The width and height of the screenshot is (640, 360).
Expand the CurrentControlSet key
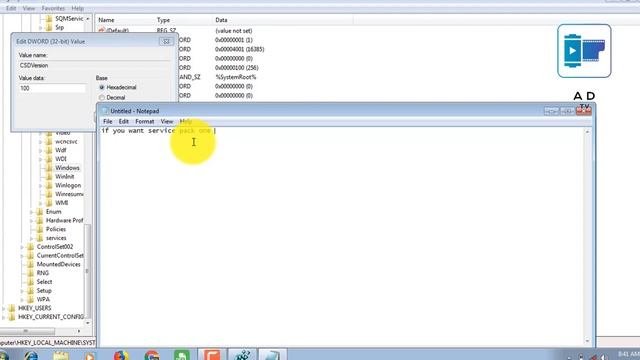point(22,256)
